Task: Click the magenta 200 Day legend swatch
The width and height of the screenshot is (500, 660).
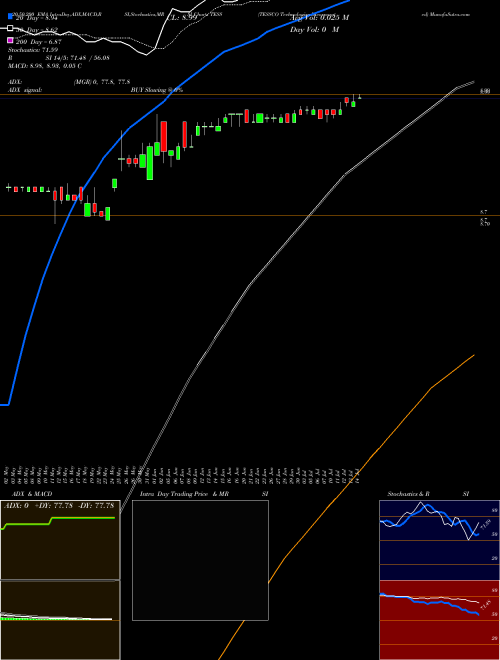Action: [x=11, y=40]
